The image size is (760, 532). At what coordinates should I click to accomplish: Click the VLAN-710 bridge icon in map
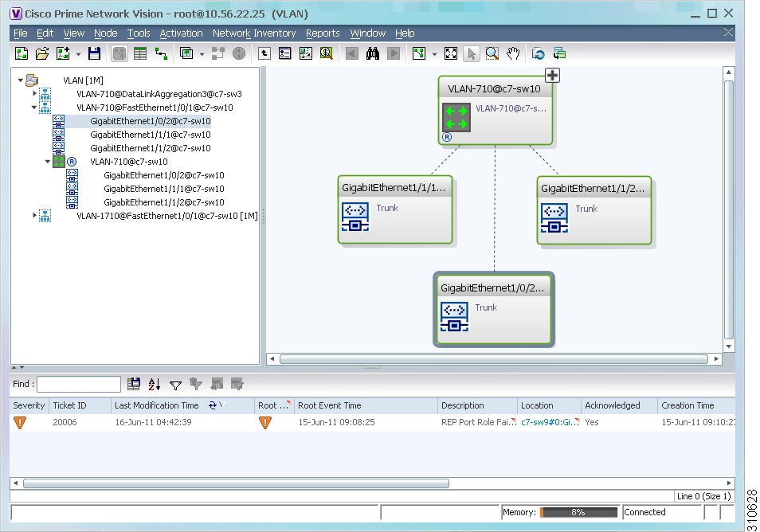[456, 117]
